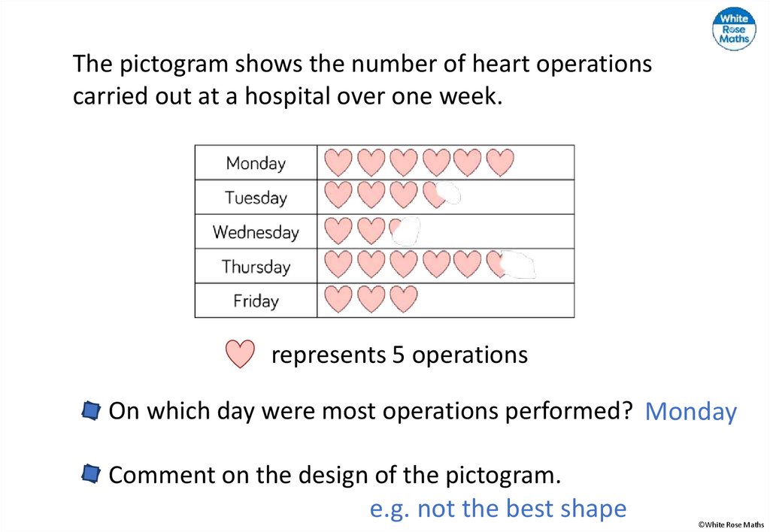Click the ©White Rose Maths copyright text
This screenshot has height=532, width=770.
tap(730, 524)
